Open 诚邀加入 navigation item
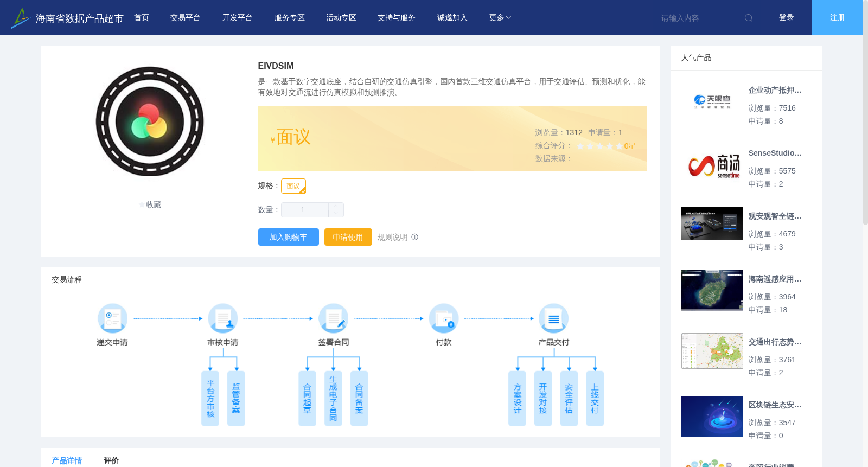 (452, 18)
